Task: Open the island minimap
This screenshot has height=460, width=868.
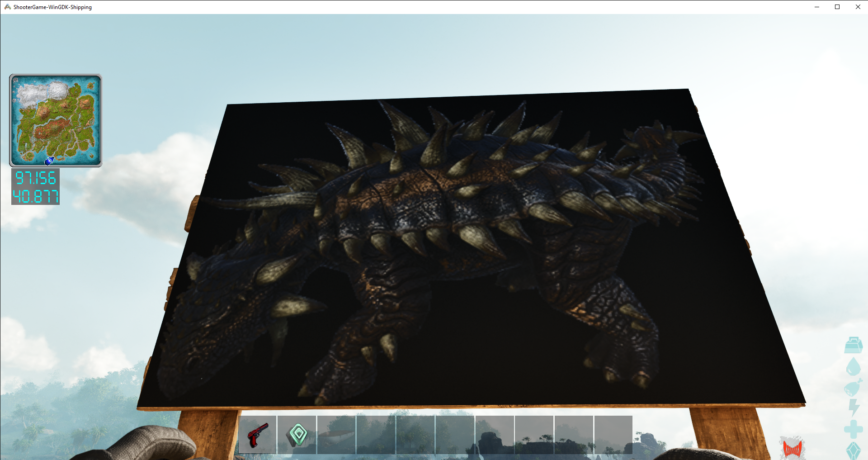Action: (x=56, y=120)
